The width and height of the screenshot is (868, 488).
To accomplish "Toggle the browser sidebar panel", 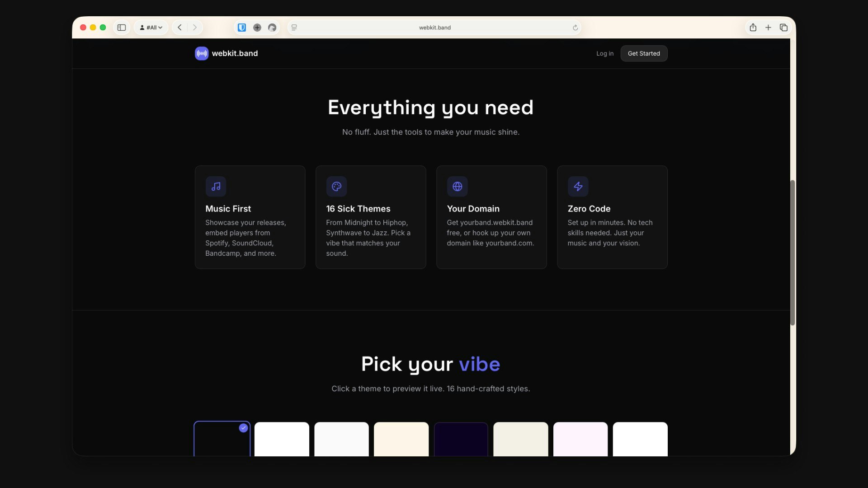I will [121, 27].
